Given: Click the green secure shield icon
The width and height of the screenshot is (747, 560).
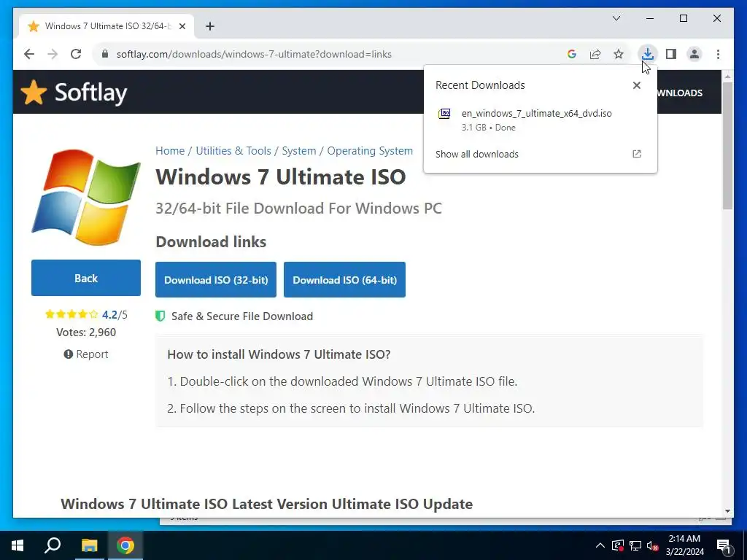Looking at the screenshot, I should click(160, 316).
